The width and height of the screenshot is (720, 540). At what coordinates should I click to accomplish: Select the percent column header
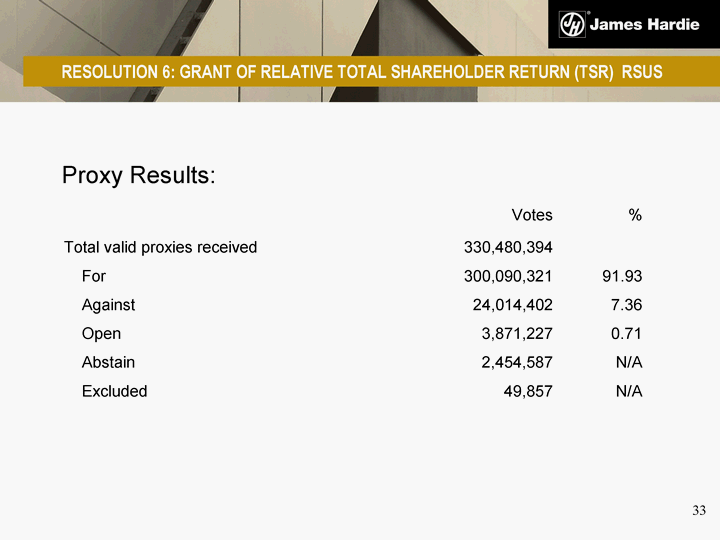coord(636,215)
